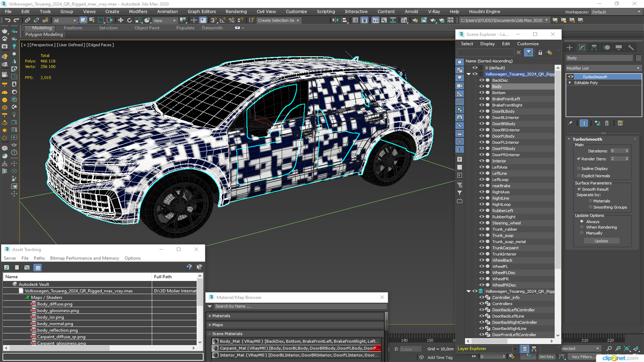Open the Modifier List dropdown

click(x=603, y=68)
